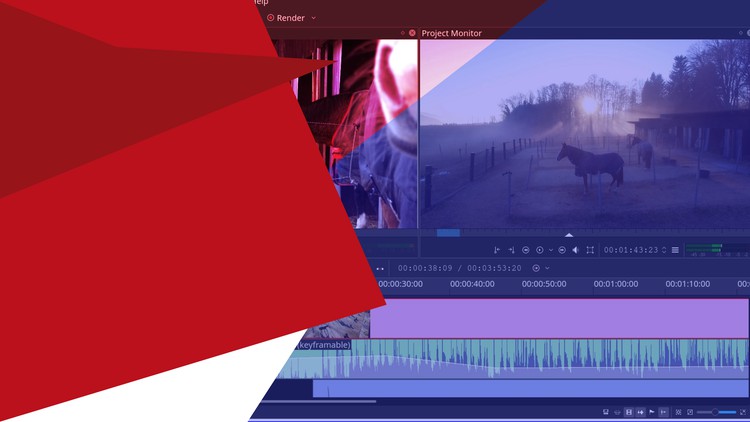This screenshot has height=422, width=750.
Task: Toggle the show video thumbnails icon
Action: [x=629, y=412]
